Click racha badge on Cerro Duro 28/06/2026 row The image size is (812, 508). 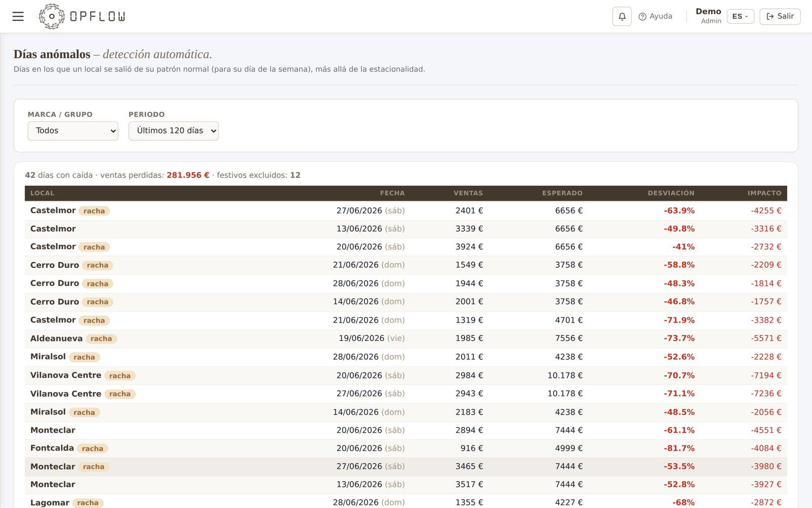[x=97, y=283]
